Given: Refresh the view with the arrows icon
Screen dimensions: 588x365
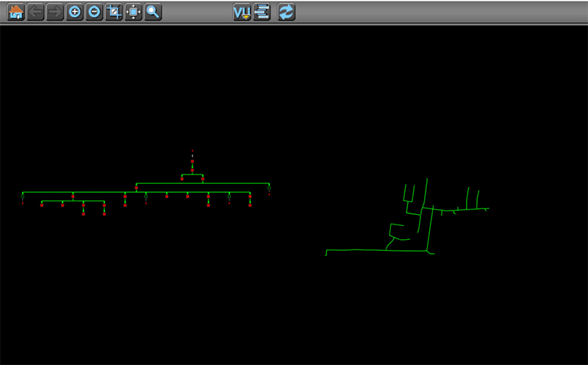Looking at the screenshot, I should click(286, 12).
